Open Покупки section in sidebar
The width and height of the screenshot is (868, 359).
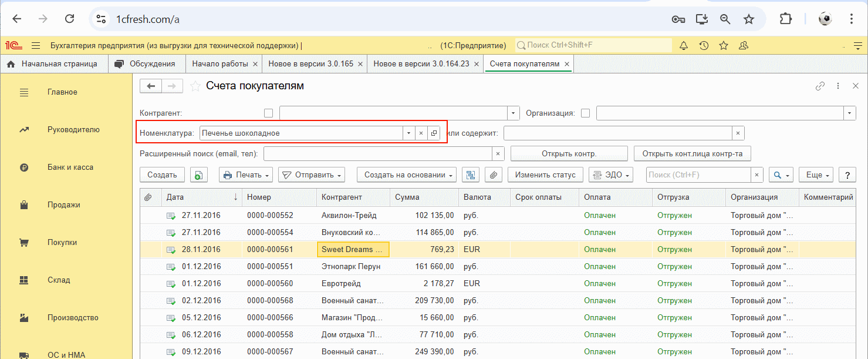(x=62, y=243)
